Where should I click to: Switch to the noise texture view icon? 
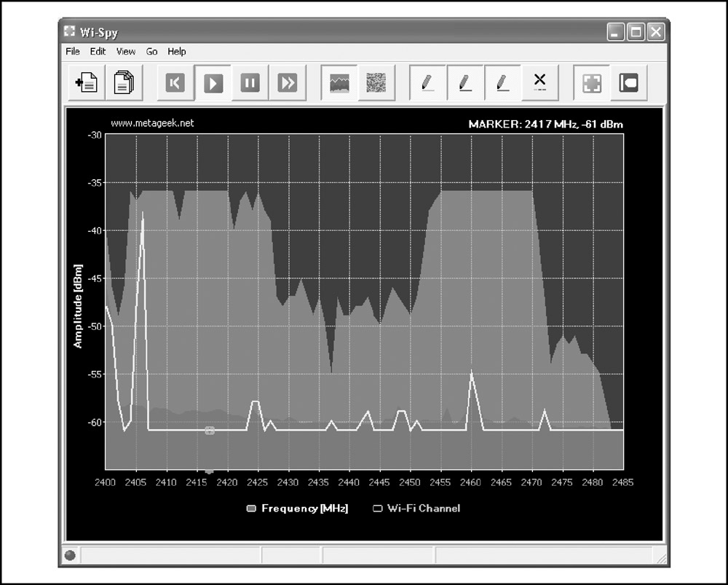(x=376, y=83)
